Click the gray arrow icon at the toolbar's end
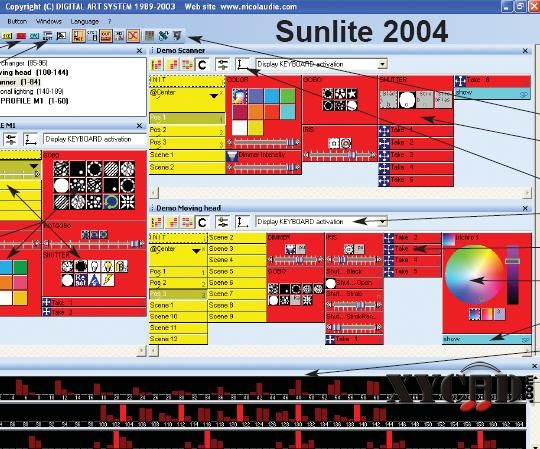This screenshot has height=449, width=540. point(177,35)
